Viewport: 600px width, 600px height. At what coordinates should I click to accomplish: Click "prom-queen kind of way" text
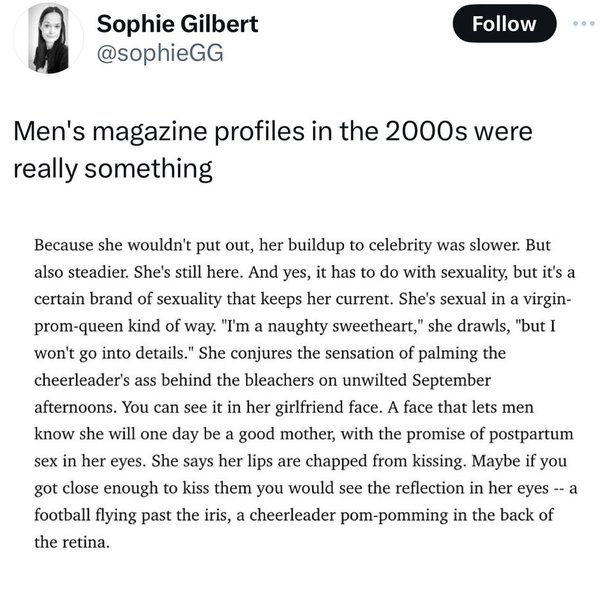pyautogui.click(x=124, y=326)
